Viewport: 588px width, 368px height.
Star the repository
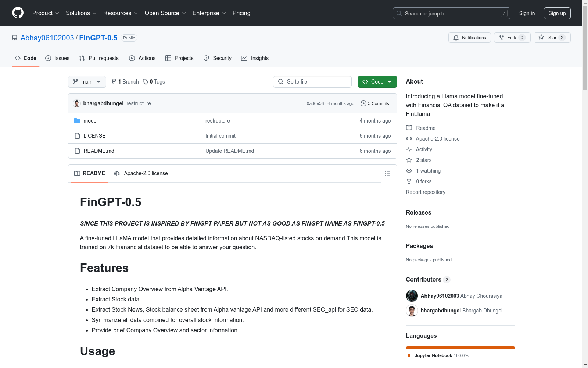(552, 38)
